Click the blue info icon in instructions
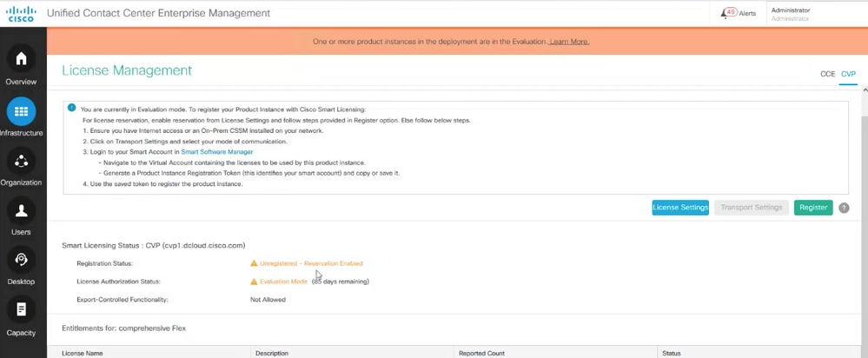Image resolution: width=868 pixels, height=358 pixels. pyautogui.click(x=71, y=108)
